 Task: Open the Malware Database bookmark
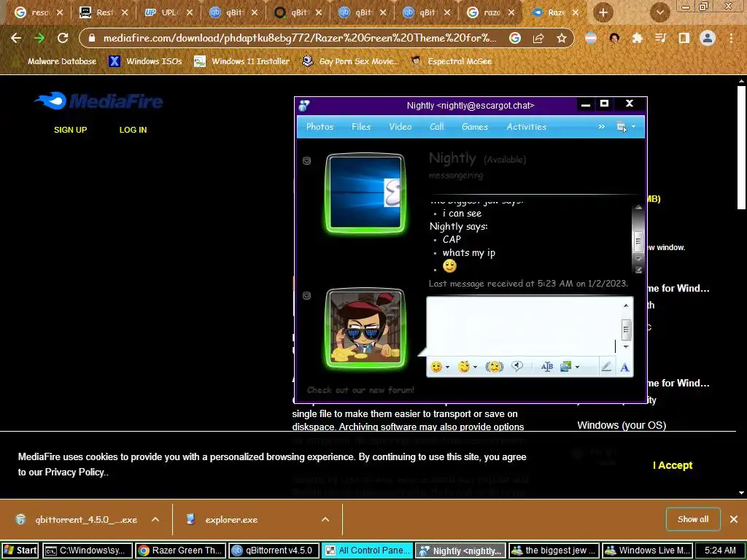[x=53, y=61]
